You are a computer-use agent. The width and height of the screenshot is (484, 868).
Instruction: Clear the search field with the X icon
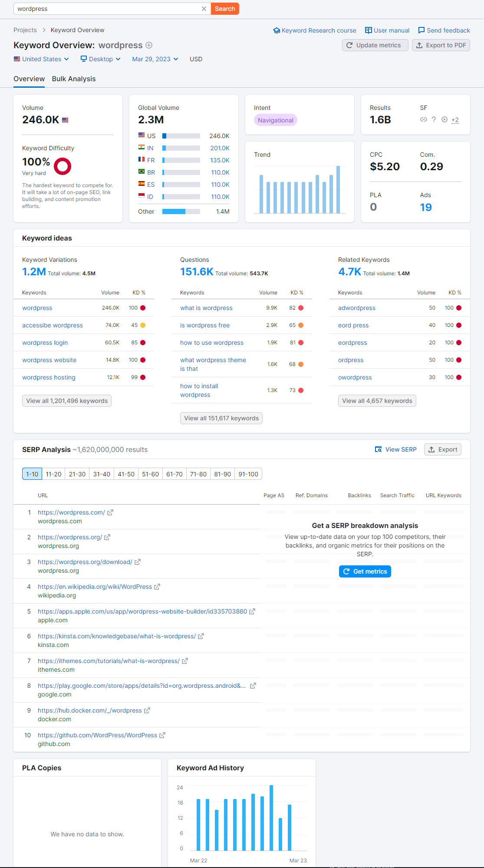coord(204,9)
